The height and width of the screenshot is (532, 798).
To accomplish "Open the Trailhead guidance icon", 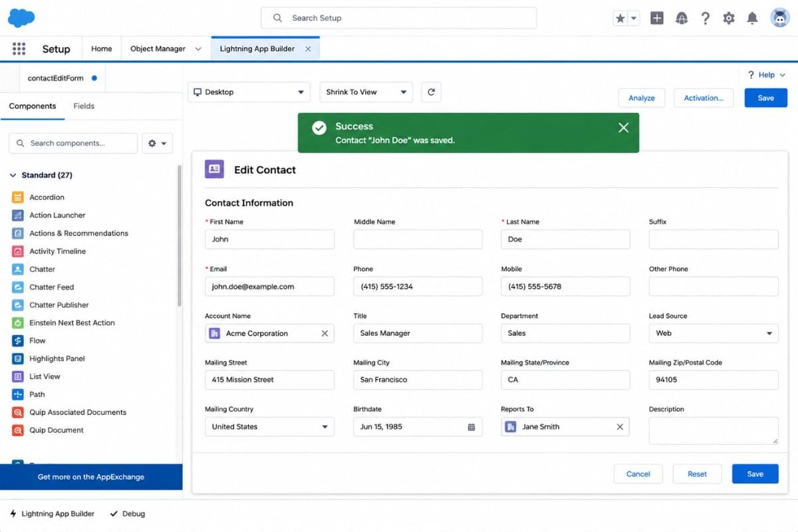I will tap(681, 19).
